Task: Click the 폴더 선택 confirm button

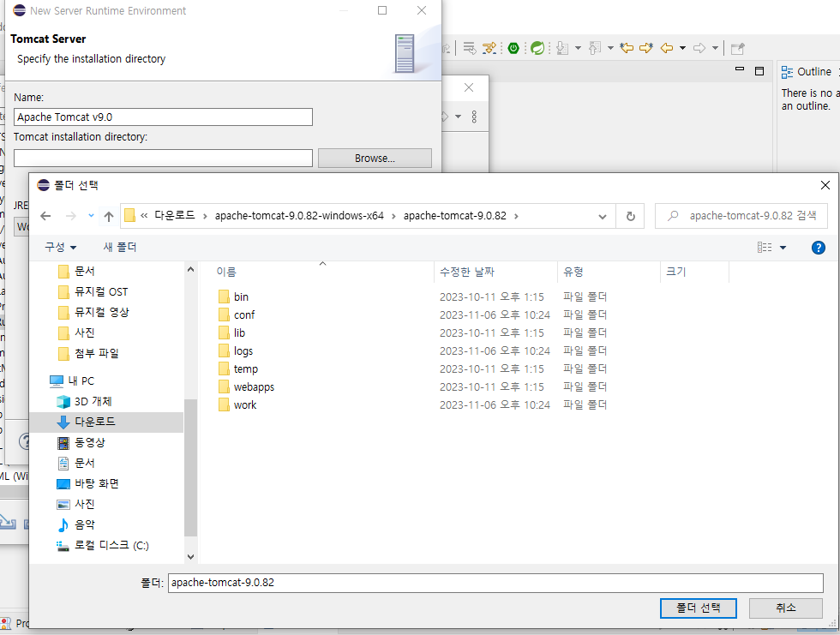Action: tap(698, 608)
